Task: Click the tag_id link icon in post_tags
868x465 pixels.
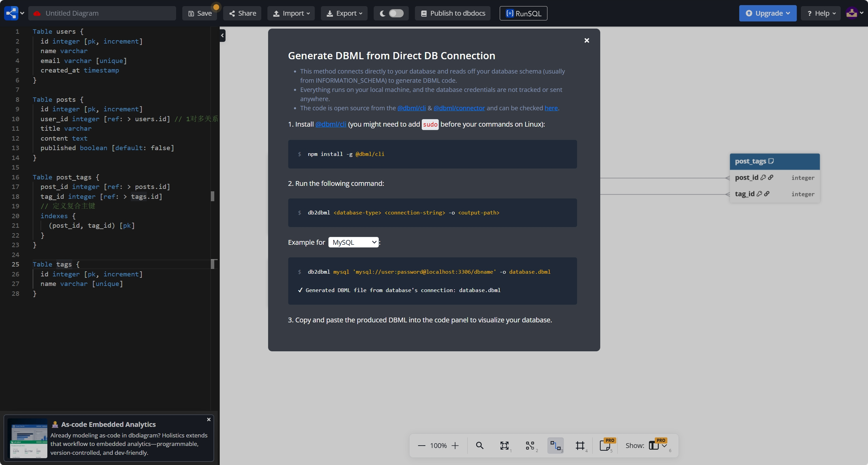Action: point(766,194)
